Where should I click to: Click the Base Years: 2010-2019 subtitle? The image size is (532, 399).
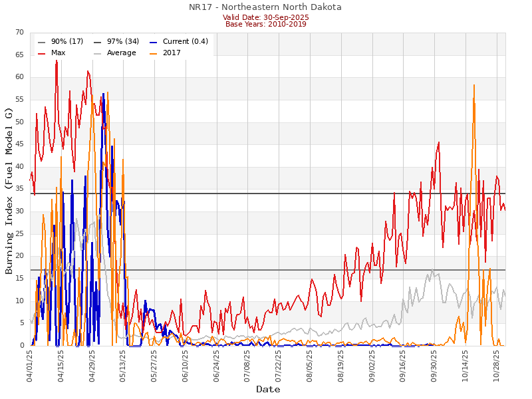click(x=265, y=25)
